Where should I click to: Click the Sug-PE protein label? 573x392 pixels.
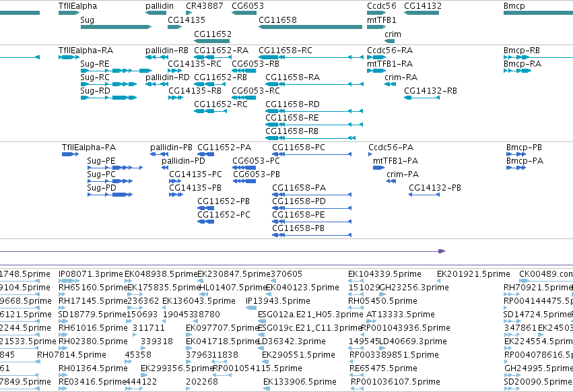click(101, 161)
